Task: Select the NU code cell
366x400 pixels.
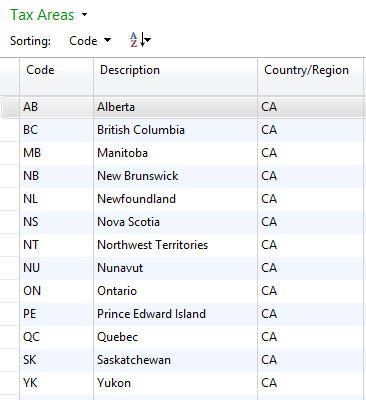Action: coord(57,268)
